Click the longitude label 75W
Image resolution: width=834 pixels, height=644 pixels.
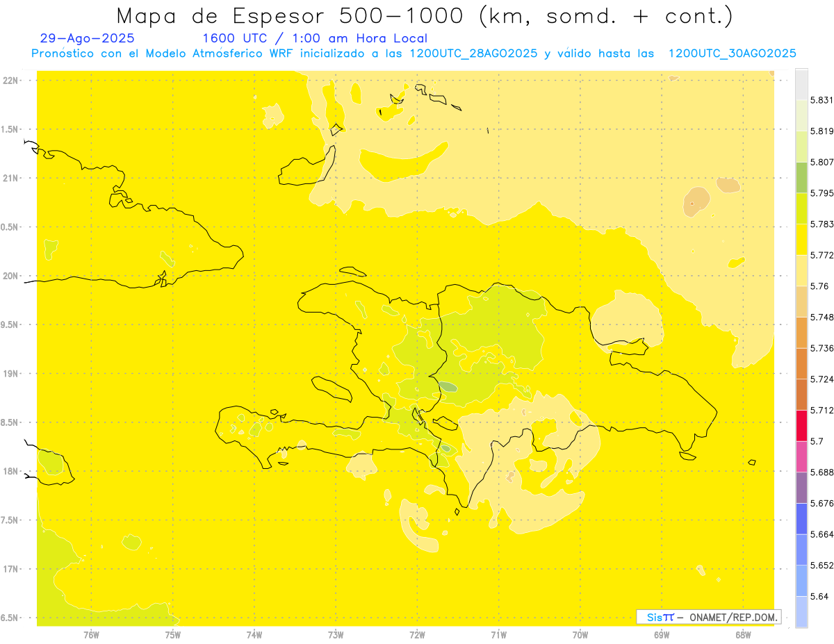(x=172, y=634)
